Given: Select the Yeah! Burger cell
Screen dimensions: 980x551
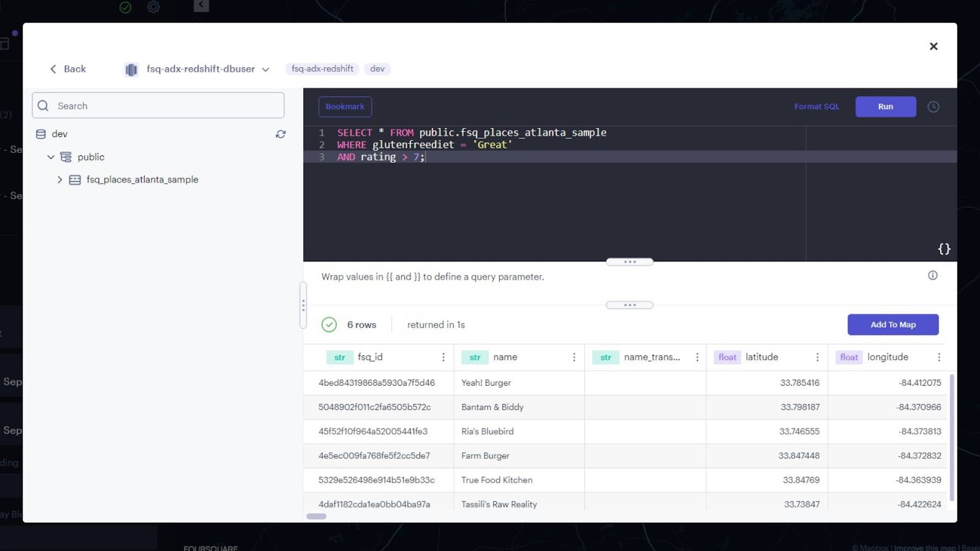Looking at the screenshot, I should [x=519, y=383].
